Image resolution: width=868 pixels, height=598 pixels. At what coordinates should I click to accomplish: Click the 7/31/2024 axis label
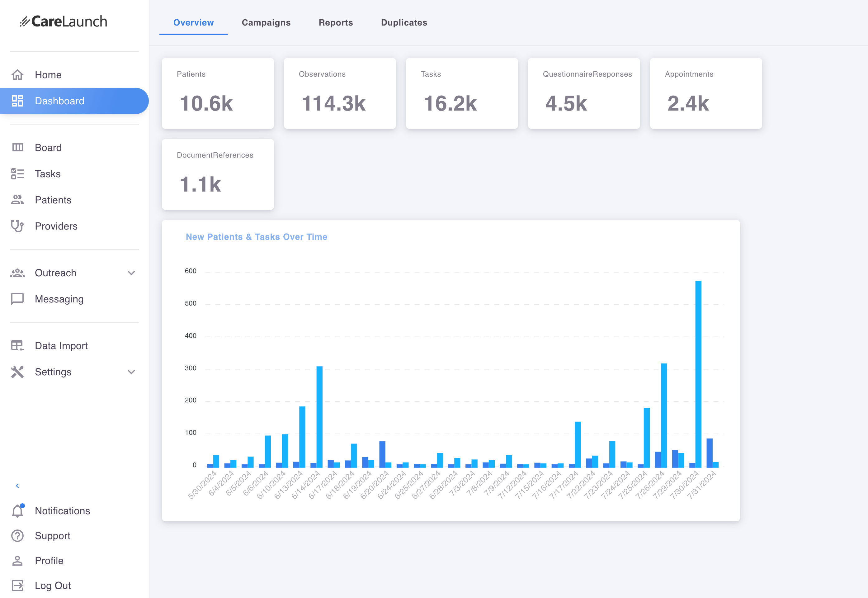(701, 485)
